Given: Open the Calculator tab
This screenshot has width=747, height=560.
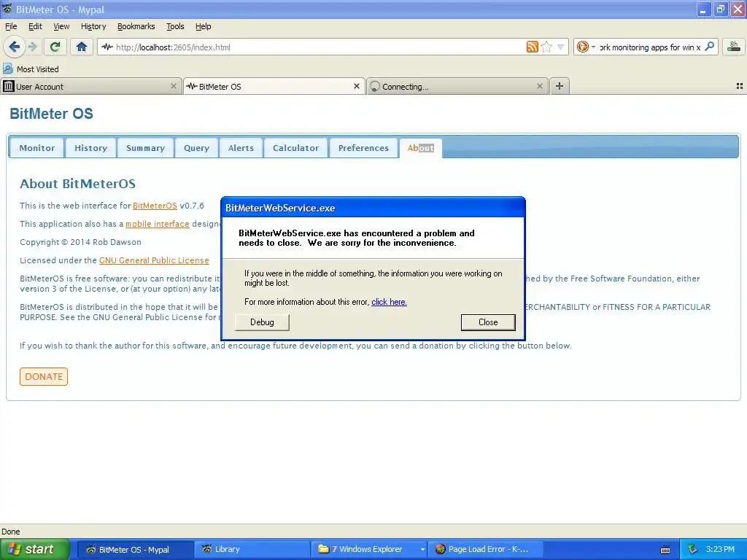Looking at the screenshot, I should click(x=295, y=148).
